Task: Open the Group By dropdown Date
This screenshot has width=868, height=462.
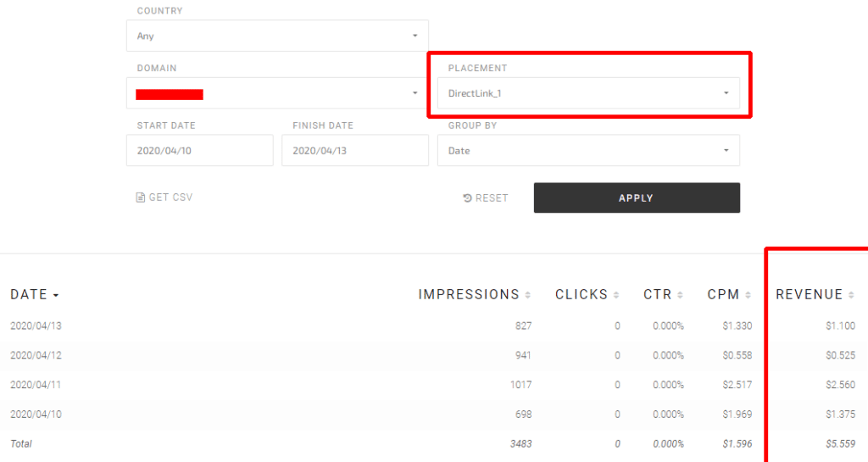Action: tap(588, 151)
